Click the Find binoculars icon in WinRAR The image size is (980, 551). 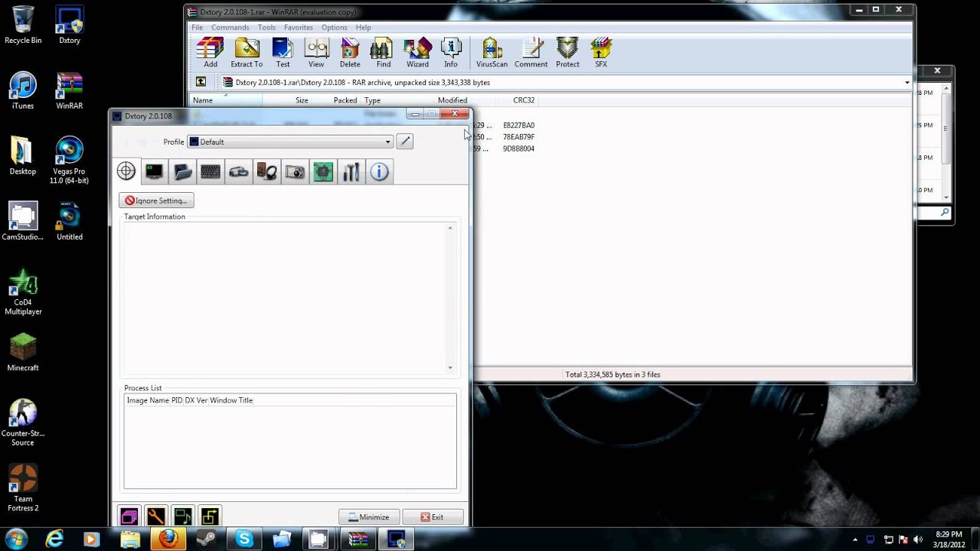pyautogui.click(x=384, y=53)
